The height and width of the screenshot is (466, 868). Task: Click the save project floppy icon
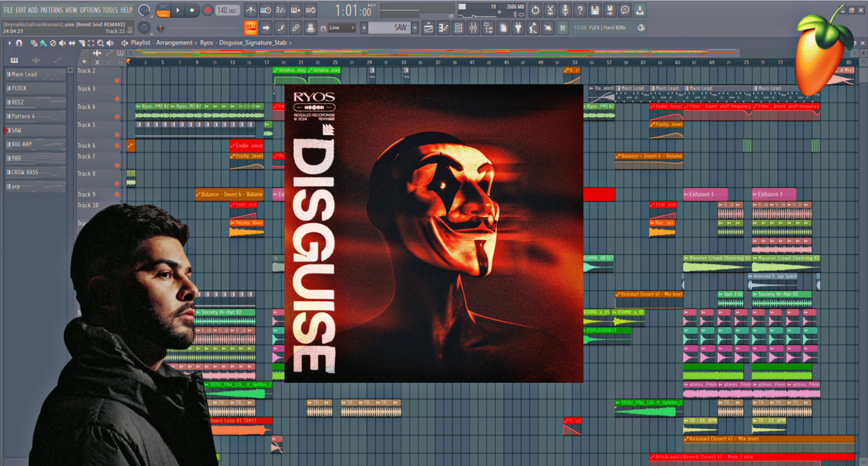click(x=595, y=10)
